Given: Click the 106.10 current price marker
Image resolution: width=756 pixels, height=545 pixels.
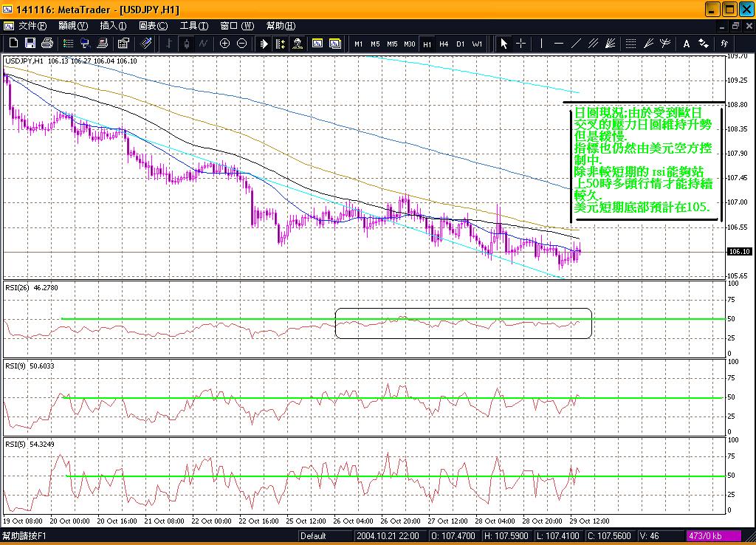Looking at the screenshot, I should click(738, 252).
